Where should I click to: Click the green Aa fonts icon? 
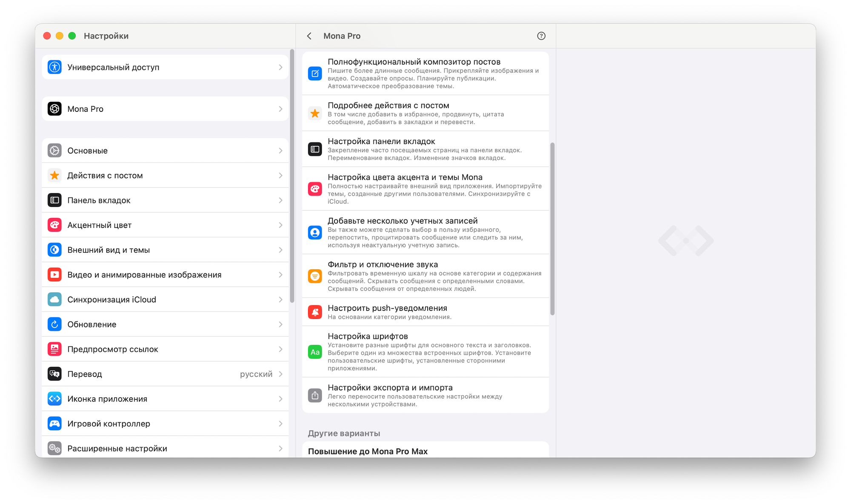pyautogui.click(x=315, y=352)
